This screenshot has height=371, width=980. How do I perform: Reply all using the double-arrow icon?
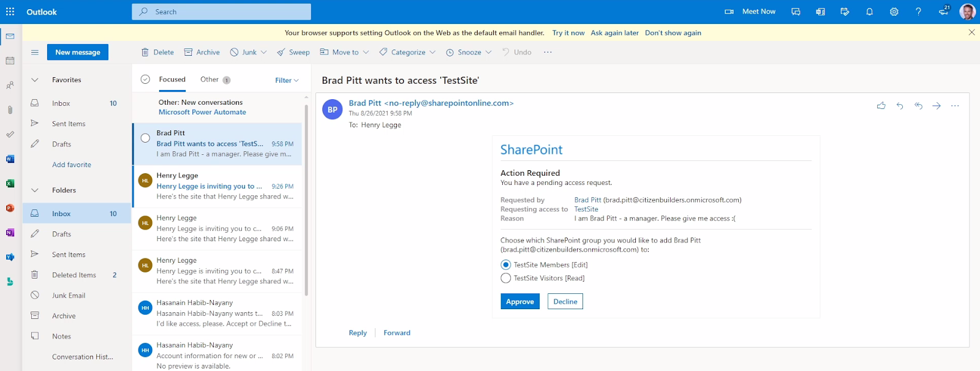coord(918,106)
